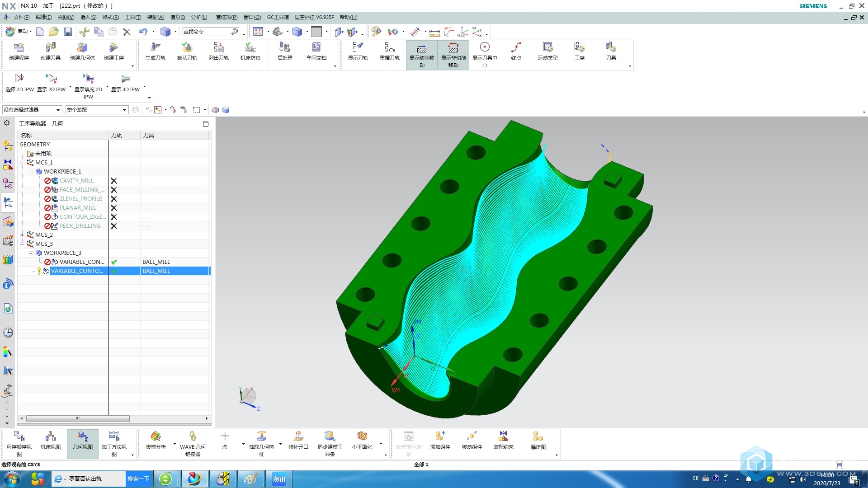The width and height of the screenshot is (868, 488).
Task: Click the 搜索一下 button in taskbar
Action: 138,479
